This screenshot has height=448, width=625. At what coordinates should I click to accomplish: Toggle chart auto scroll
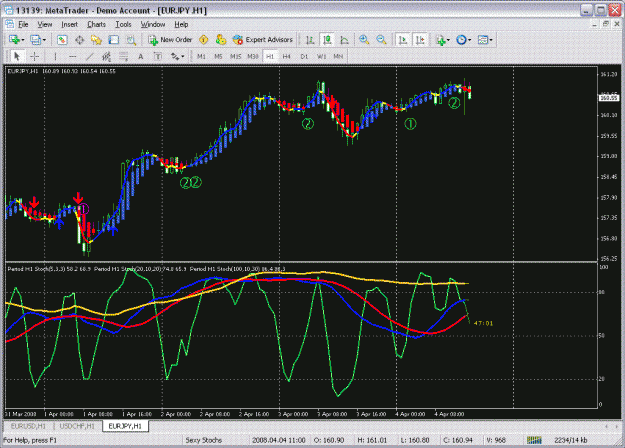[403, 40]
